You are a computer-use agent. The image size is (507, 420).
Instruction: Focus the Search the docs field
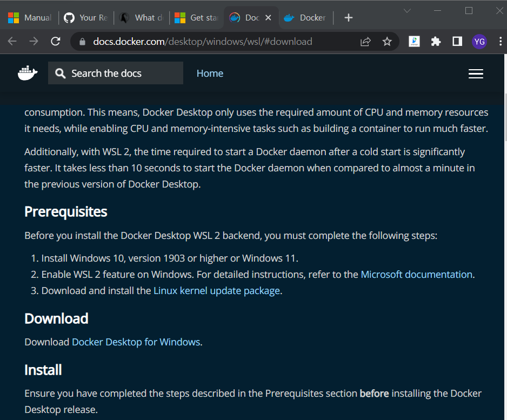116,74
